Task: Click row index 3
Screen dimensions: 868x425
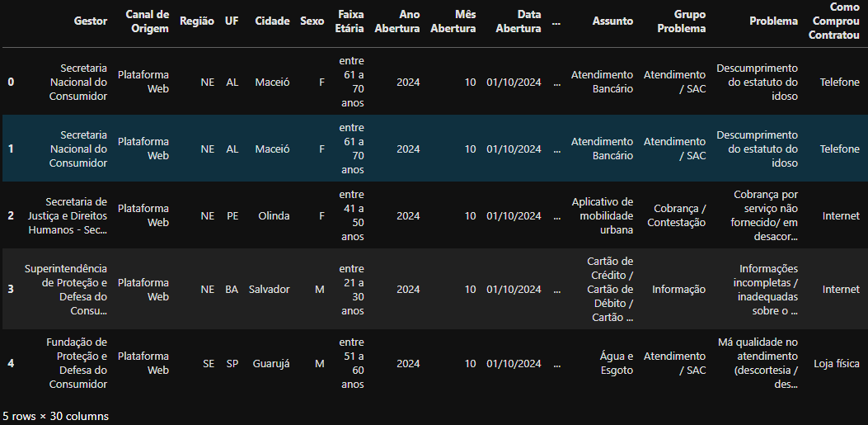Action: click(11, 289)
